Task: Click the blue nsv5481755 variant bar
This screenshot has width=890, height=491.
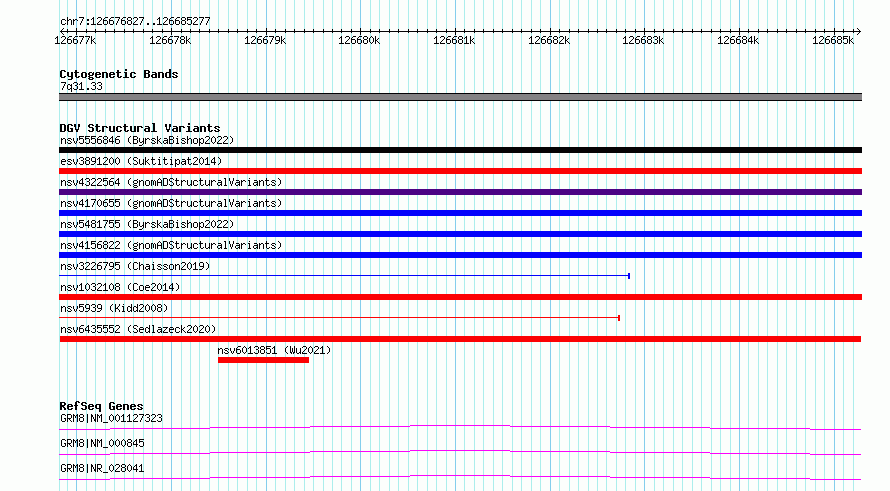Action: (460, 234)
